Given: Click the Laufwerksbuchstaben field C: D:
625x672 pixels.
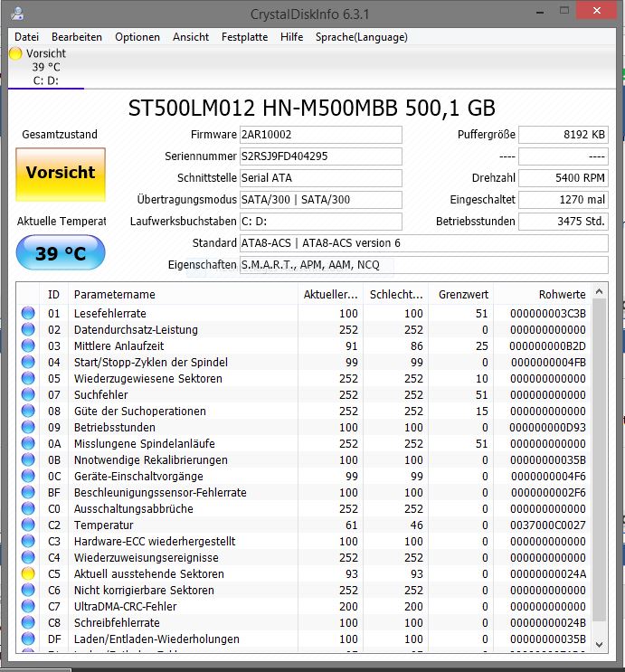Looking at the screenshot, I should [x=321, y=222].
